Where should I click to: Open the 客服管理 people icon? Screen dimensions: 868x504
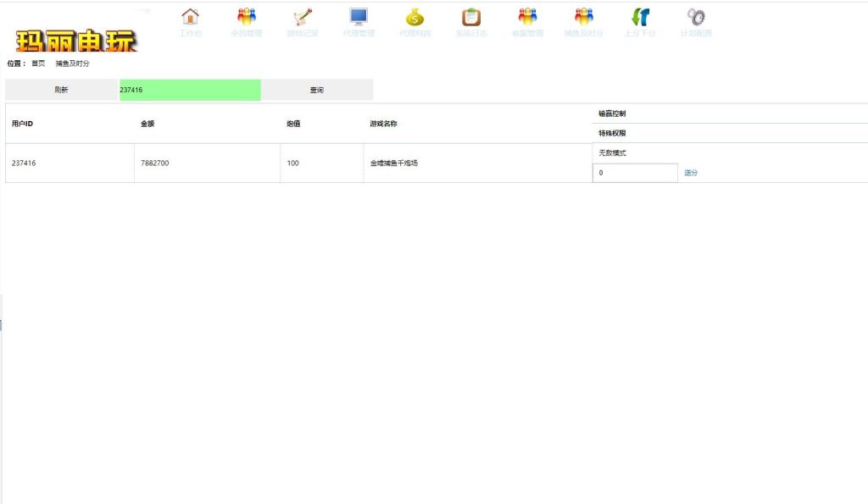(x=527, y=17)
